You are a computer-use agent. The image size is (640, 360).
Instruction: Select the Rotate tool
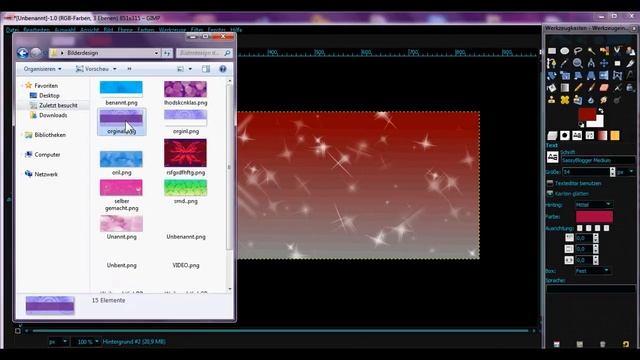(x=552, y=76)
